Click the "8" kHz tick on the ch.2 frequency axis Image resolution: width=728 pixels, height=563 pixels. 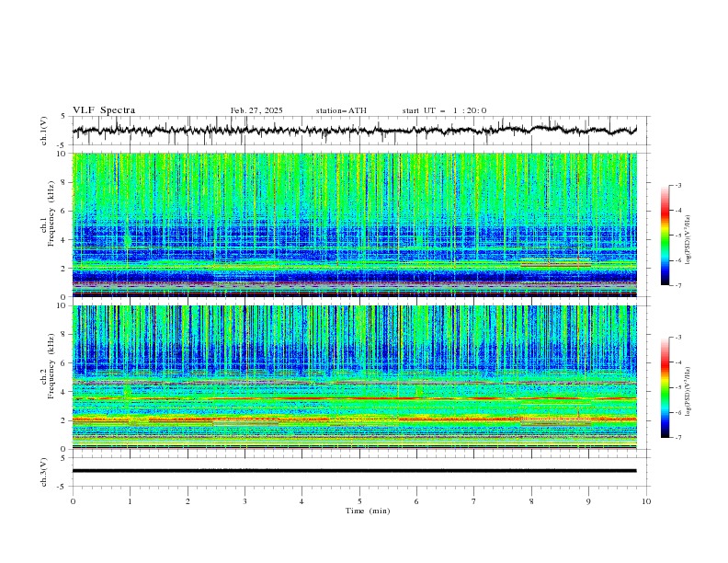65,335
